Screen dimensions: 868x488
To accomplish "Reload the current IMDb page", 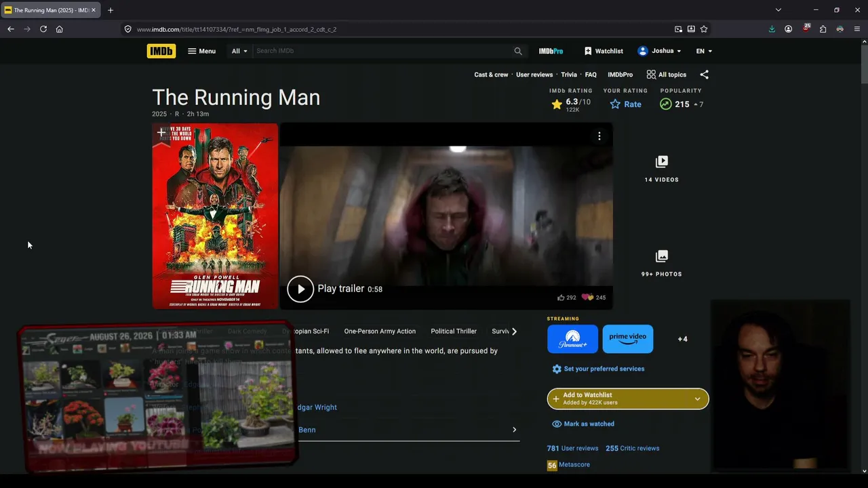I will pos(43,29).
